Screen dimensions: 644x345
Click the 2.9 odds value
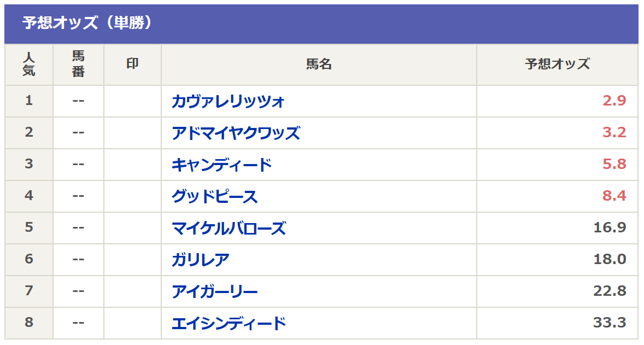tap(614, 101)
